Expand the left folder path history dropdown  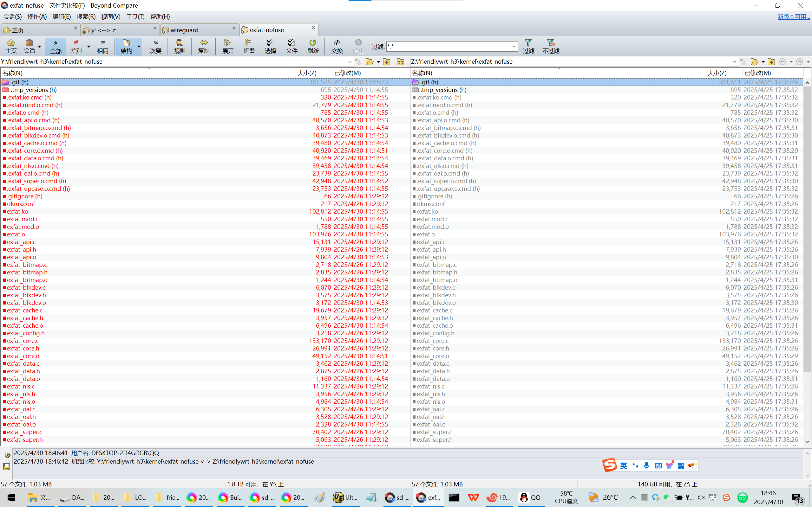point(350,62)
